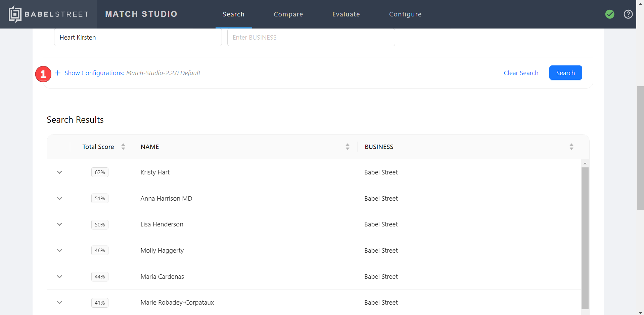Click the page scroll-down arrow
Image resolution: width=644 pixels, height=315 pixels.
[x=640, y=312]
